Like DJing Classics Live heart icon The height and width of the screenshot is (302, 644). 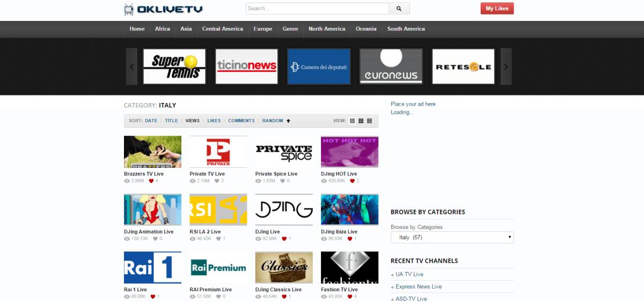[x=284, y=297]
